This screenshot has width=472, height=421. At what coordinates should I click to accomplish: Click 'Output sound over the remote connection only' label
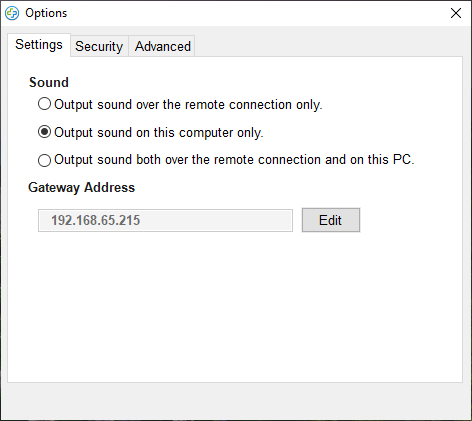(x=188, y=105)
